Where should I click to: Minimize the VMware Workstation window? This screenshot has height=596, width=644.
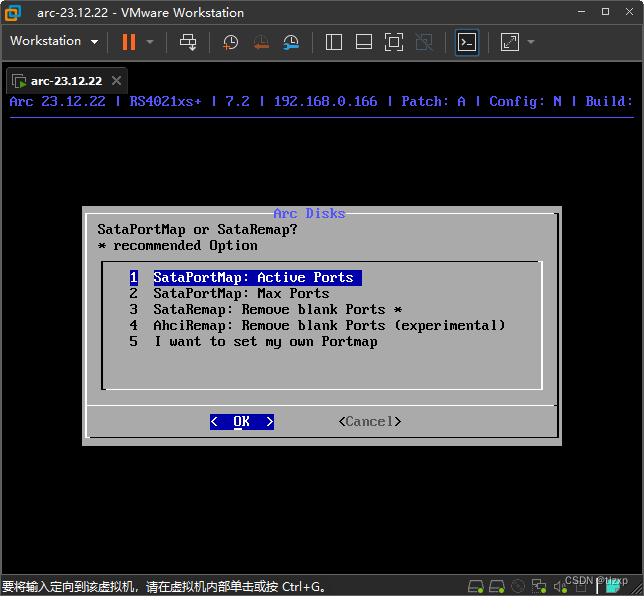point(581,12)
